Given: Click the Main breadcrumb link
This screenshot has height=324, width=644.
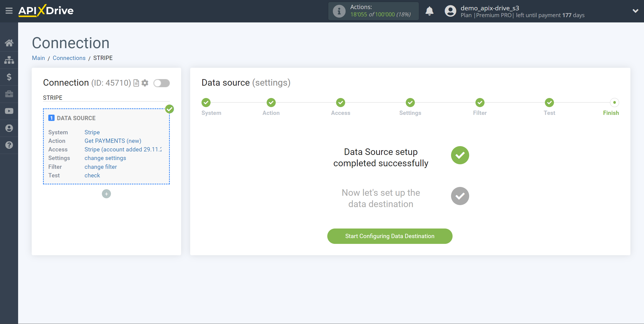Looking at the screenshot, I should pyautogui.click(x=39, y=58).
